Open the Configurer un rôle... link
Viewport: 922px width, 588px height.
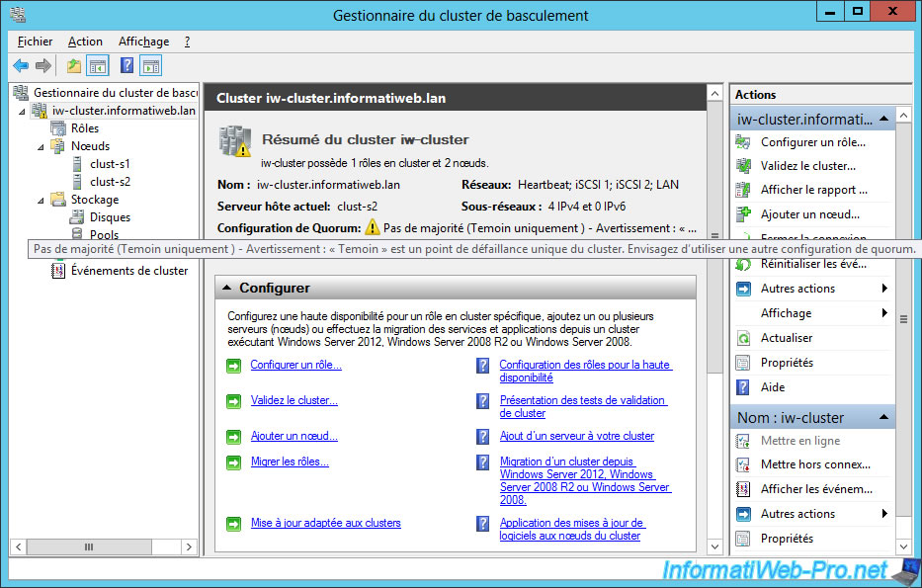(x=295, y=365)
